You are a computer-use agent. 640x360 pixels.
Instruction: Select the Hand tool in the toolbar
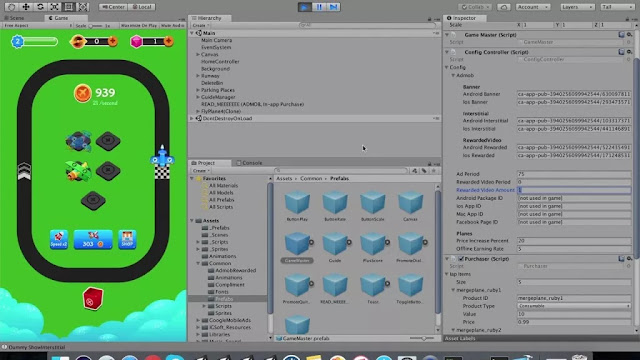[x=11, y=7]
